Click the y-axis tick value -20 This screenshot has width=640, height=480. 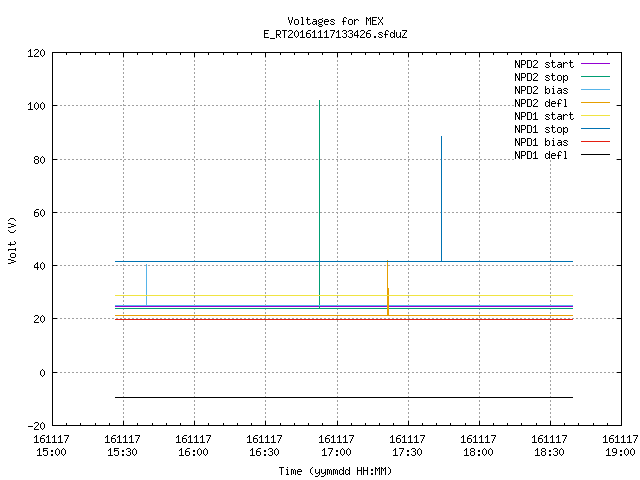pyautogui.click(x=36, y=426)
